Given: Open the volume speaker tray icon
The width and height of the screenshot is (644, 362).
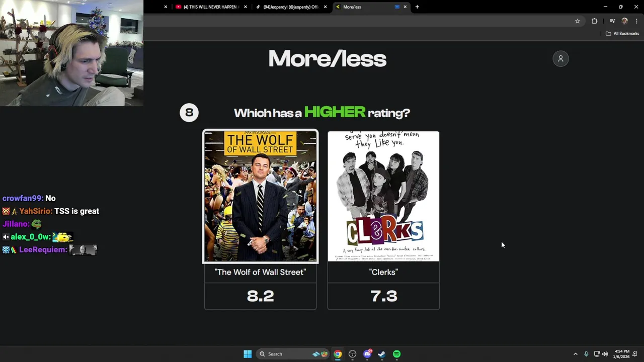Looking at the screenshot, I should coord(605,354).
